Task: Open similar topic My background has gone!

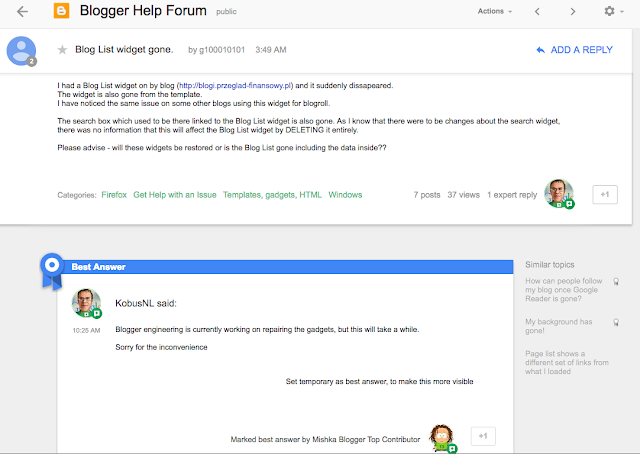Action: [x=558, y=326]
